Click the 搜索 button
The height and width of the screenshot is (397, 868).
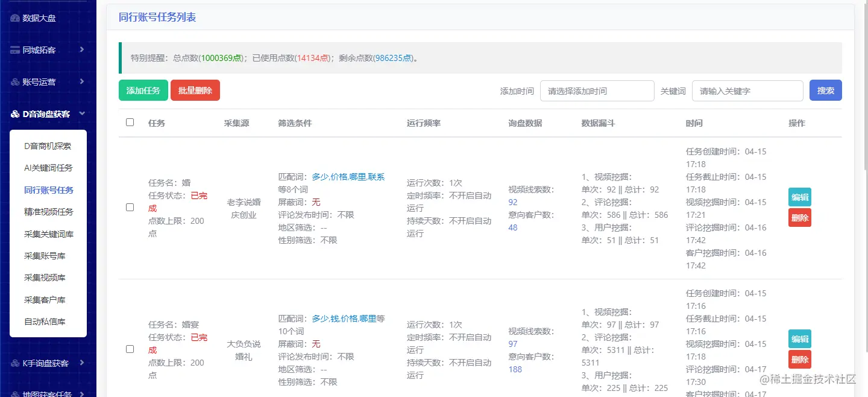826,91
